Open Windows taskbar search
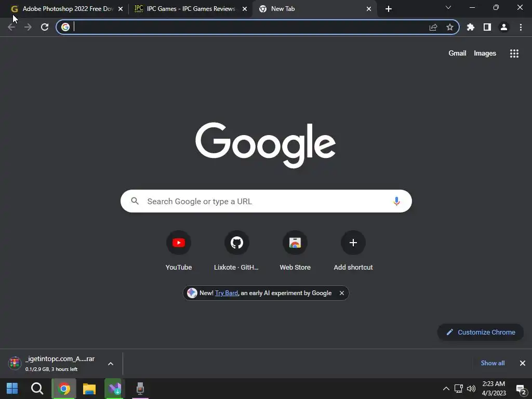Screen dimensions: 532x399 click(x=37, y=389)
